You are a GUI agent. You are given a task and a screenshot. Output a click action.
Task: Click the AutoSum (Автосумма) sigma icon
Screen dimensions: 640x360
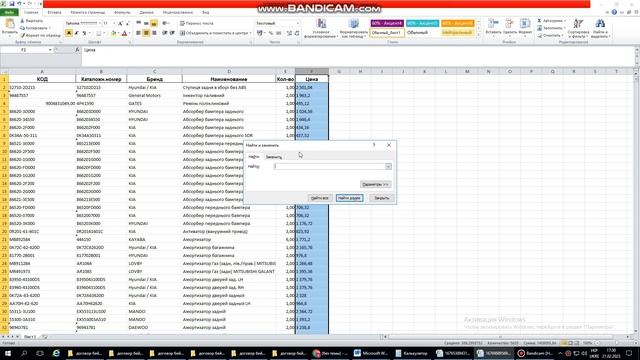pos(539,20)
